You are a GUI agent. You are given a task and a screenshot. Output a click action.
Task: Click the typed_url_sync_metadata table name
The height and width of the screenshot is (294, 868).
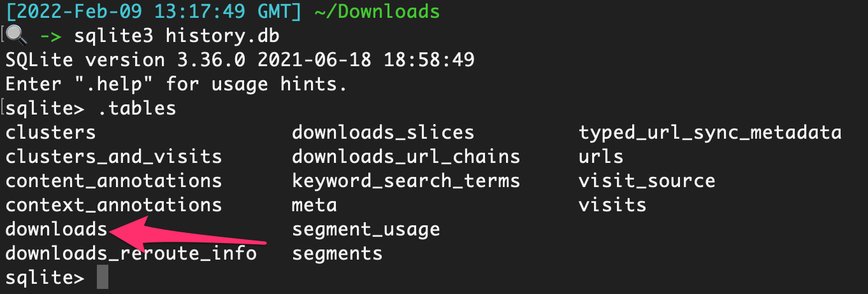710,132
